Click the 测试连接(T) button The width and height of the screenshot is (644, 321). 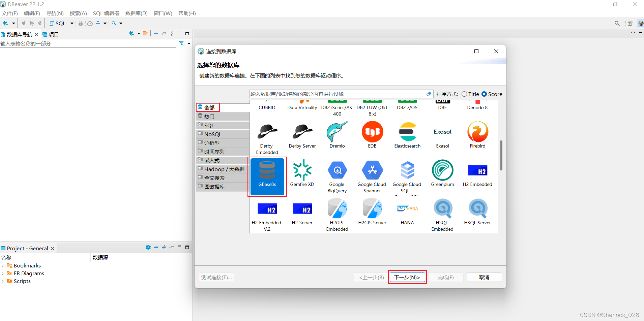[x=216, y=277]
